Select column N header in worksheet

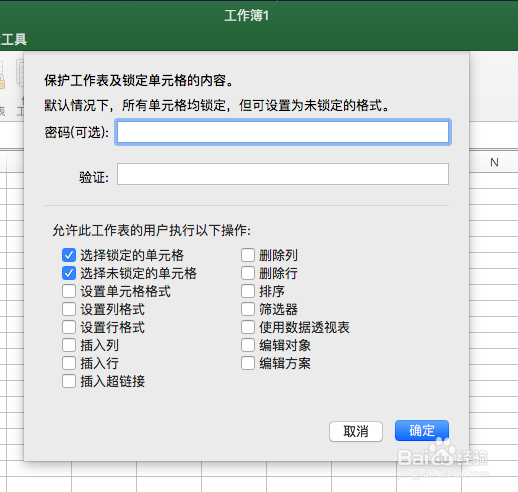[494, 162]
